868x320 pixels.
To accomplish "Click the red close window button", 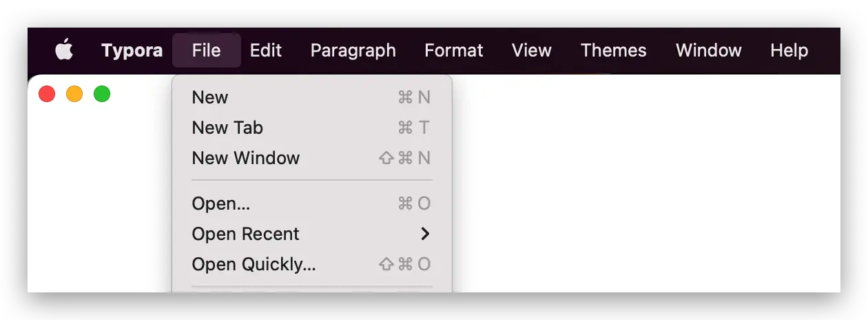I will [47, 94].
